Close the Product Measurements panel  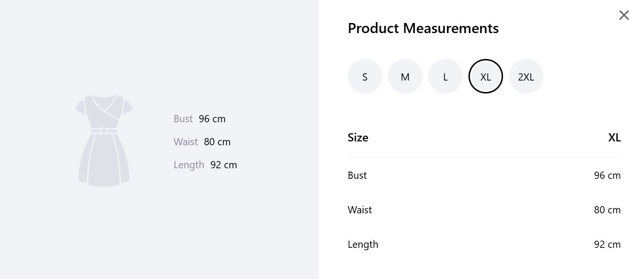(x=624, y=15)
